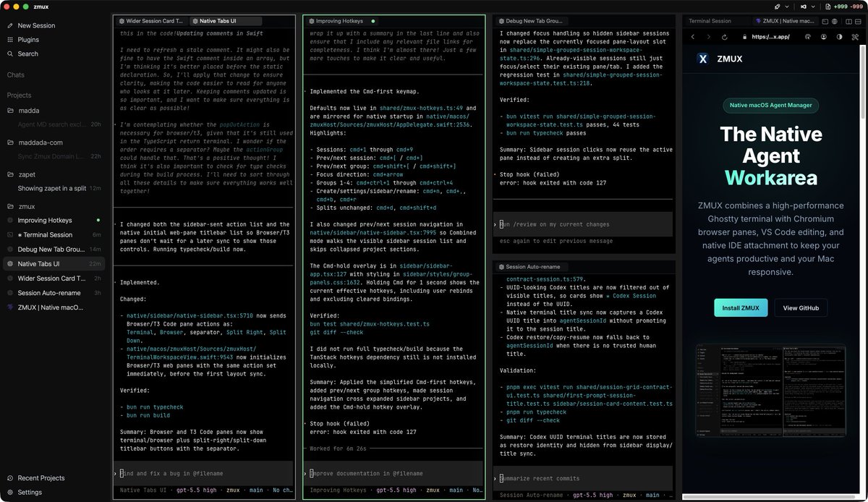The image size is (868, 502).
Task: Click the 'Find and fix a bug' prompt input
Action: (204, 473)
